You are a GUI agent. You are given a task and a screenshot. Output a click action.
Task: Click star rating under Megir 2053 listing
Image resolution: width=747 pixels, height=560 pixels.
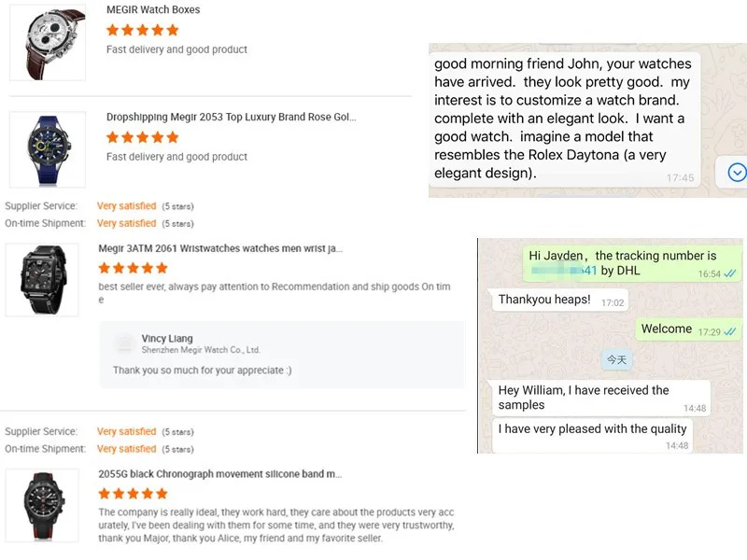click(143, 138)
